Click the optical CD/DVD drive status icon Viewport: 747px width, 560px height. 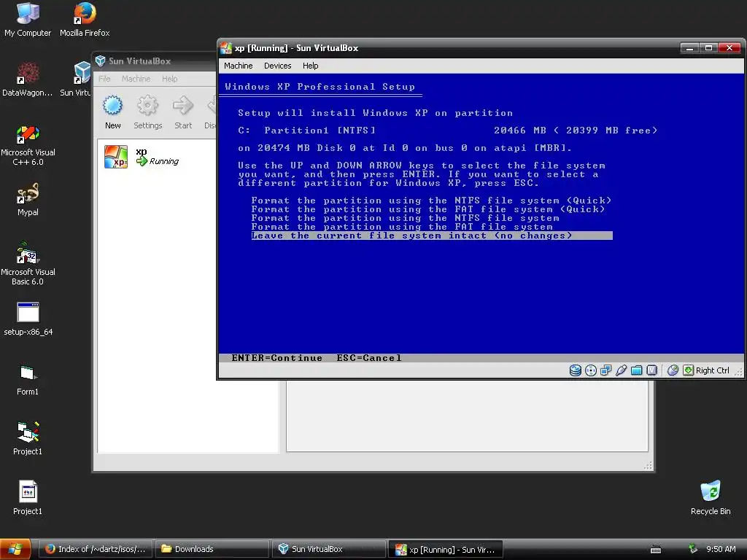point(591,370)
